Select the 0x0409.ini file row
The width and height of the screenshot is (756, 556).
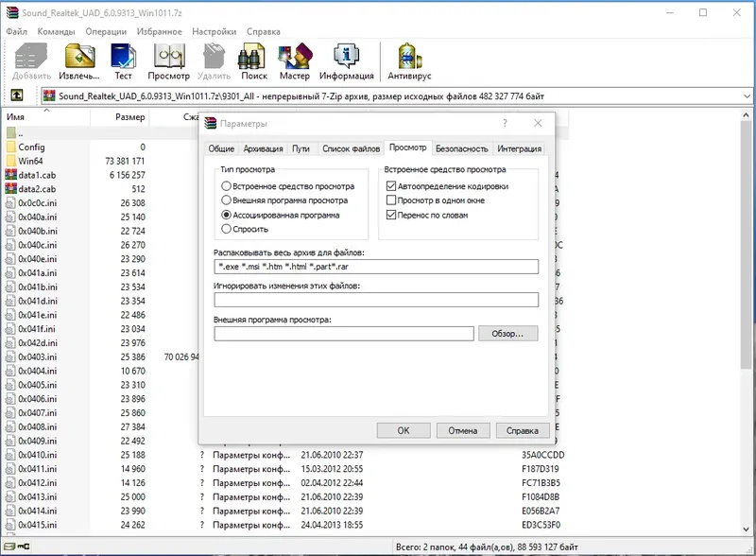click(x=101, y=441)
